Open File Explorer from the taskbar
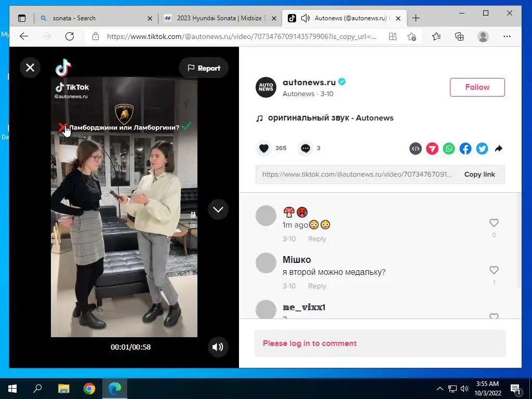Viewport: 532px width, 399px height. [x=63, y=389]
